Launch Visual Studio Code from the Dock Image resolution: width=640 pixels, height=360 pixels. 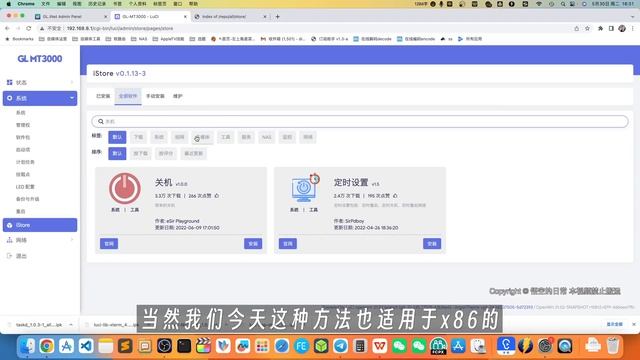click(x=86, y=346)
